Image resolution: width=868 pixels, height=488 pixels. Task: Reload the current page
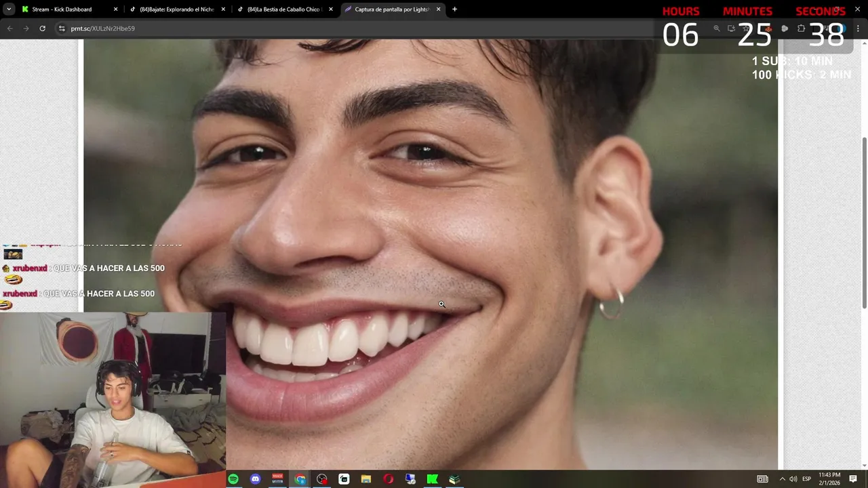pos(42,28)
